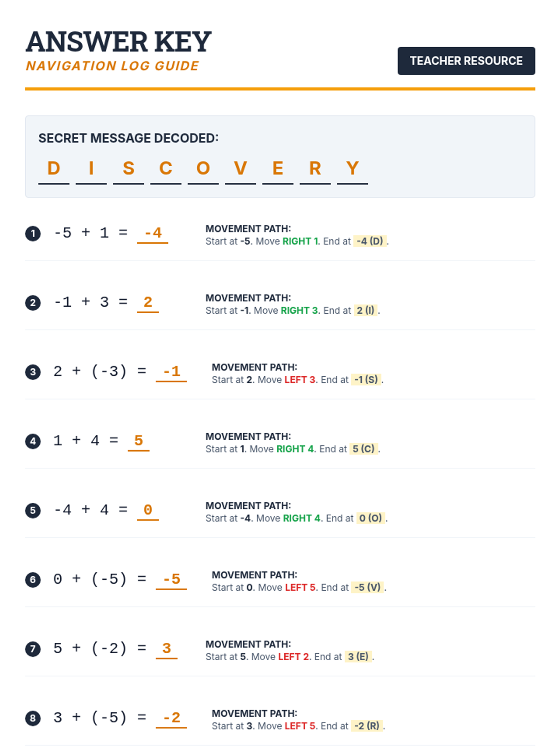The image size is (560, 747).
Task: Click the green RIGHT 4 in problem five
Action: click(302, 518)
